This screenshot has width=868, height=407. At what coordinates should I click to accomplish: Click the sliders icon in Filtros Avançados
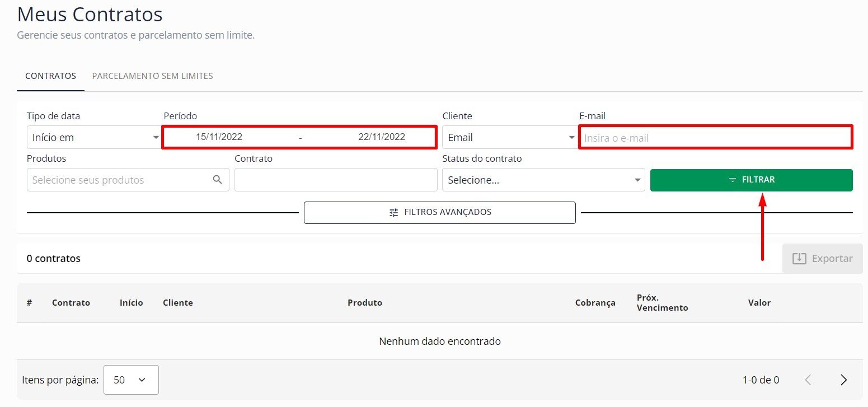(394, 213)
